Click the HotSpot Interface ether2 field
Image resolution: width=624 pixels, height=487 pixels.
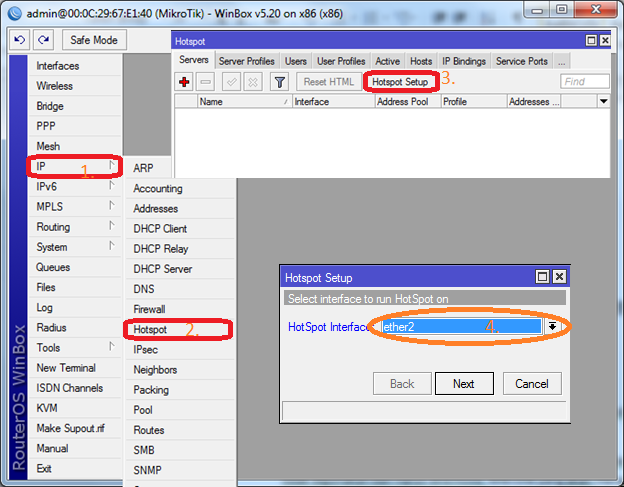(x=462, y=327)
